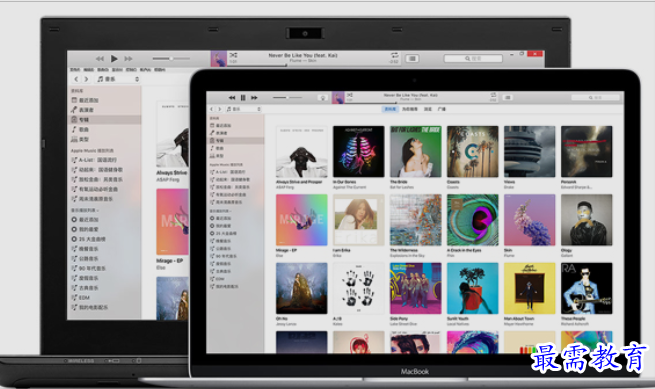The height and width of the screenshot is (389, 655).
Task: Open the 文件 menu in Windows laptop iTunes
Action: coord(75,70)
